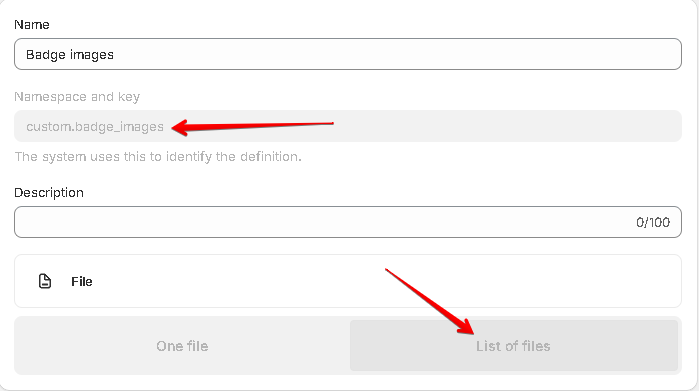Open the File type selector row
Screen dimensions: 699x391
point(348,281)
